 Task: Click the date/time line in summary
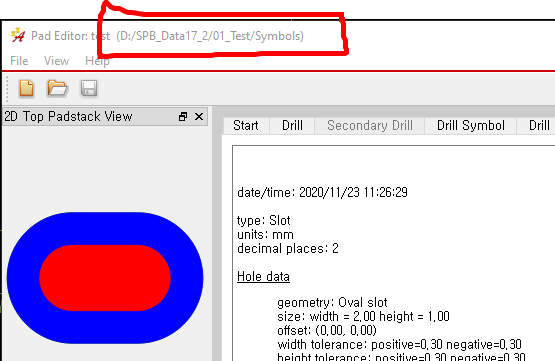coord(322,193)
